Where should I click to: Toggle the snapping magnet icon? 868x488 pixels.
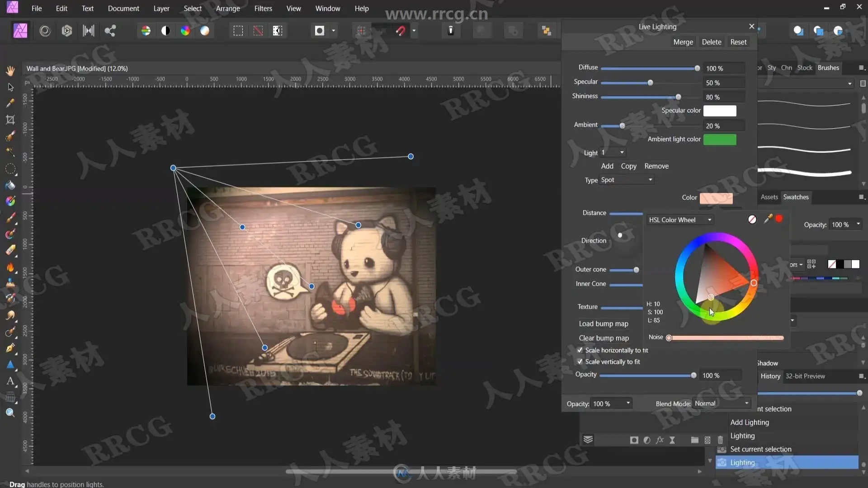(x=400, y=31)
